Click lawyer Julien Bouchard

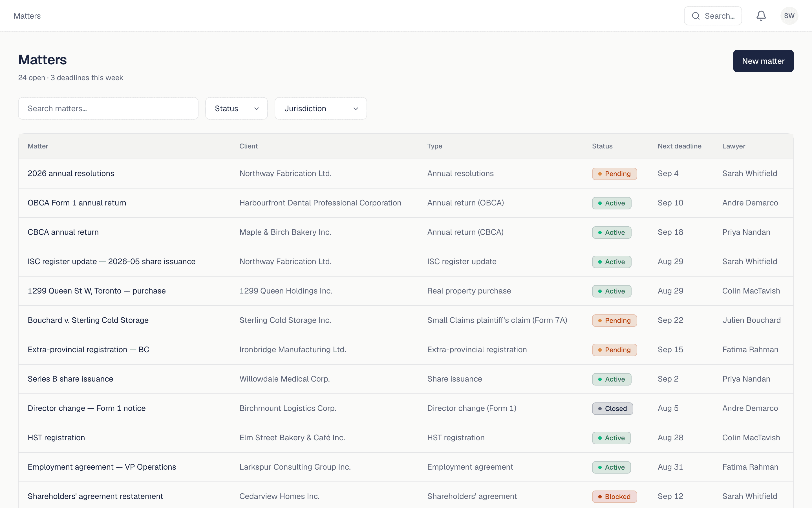click(751, 320)
